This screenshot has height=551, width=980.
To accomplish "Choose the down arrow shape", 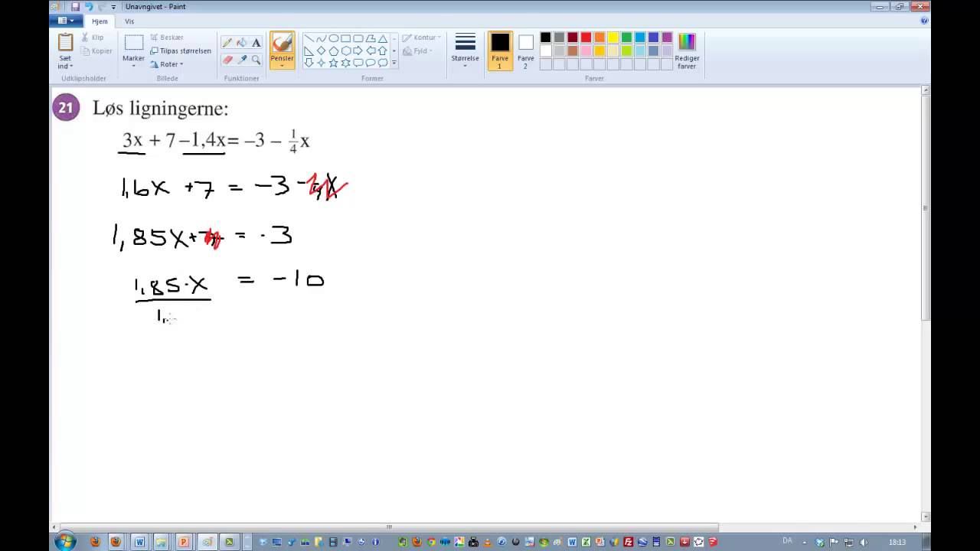I will point(309,63).
